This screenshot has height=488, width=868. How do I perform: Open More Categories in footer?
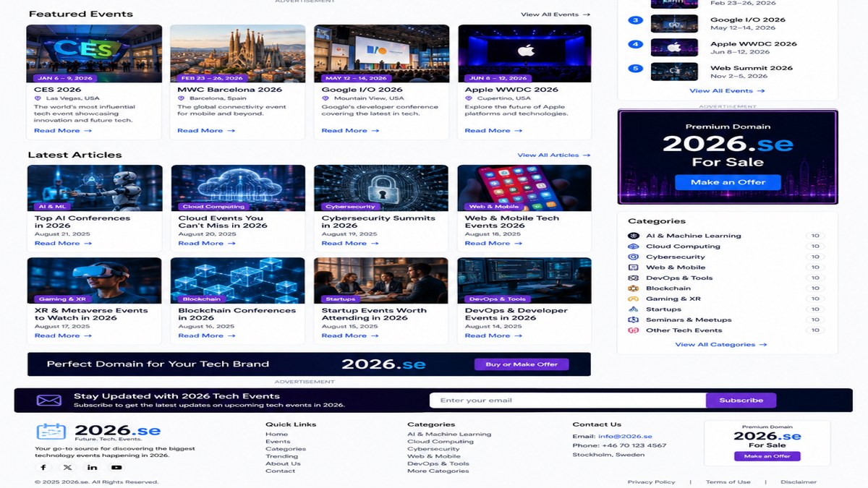[438, 471]
